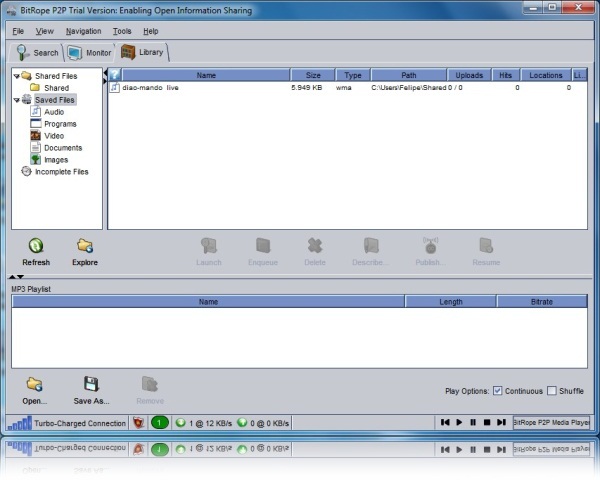Click the Save As floppy icon
The width and height of the screenshot is (600, 480).
coord(91,384)
